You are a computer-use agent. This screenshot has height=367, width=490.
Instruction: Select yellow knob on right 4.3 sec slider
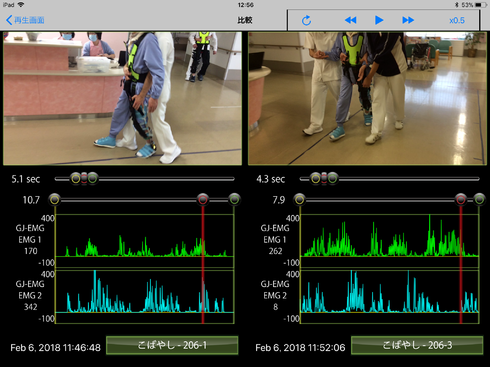click(x=316, y=179)
